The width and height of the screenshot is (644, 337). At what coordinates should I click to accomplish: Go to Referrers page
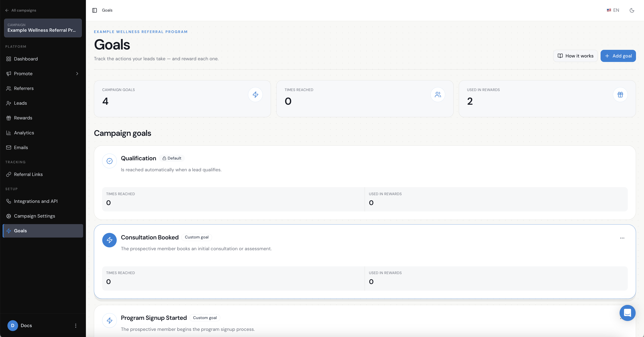[43, 88]
